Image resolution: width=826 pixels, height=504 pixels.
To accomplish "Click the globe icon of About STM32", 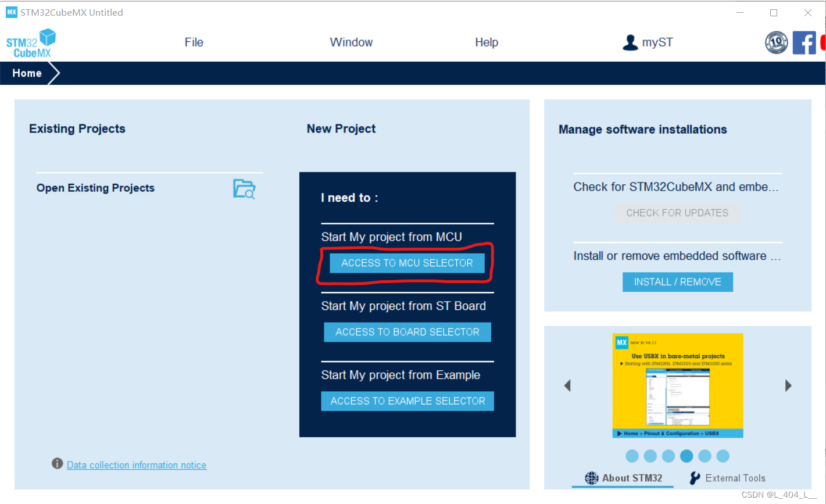I will [x=592, y=478].
